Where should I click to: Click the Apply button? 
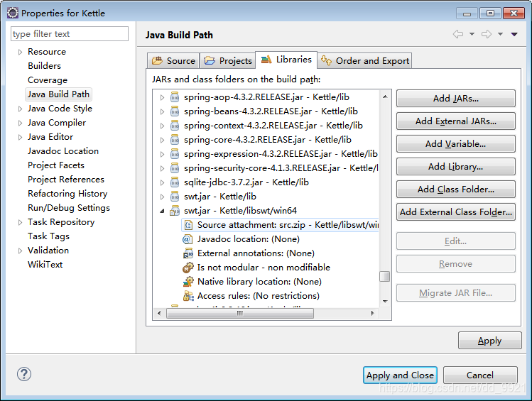(489, 341)
